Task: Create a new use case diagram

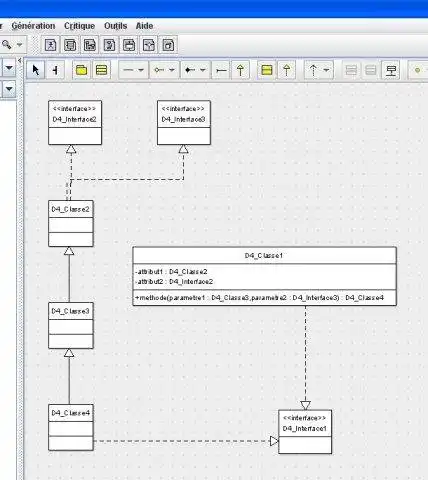Action: click(50, 45)
